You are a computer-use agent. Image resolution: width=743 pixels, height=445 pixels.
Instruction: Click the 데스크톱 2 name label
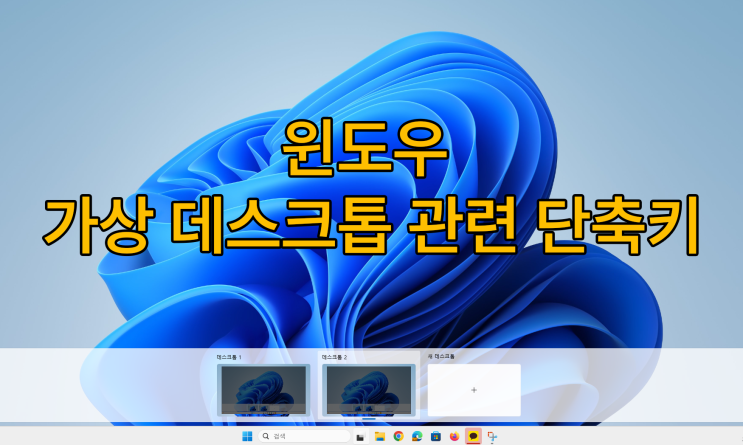pyautogui.click(x=335, y=357)
